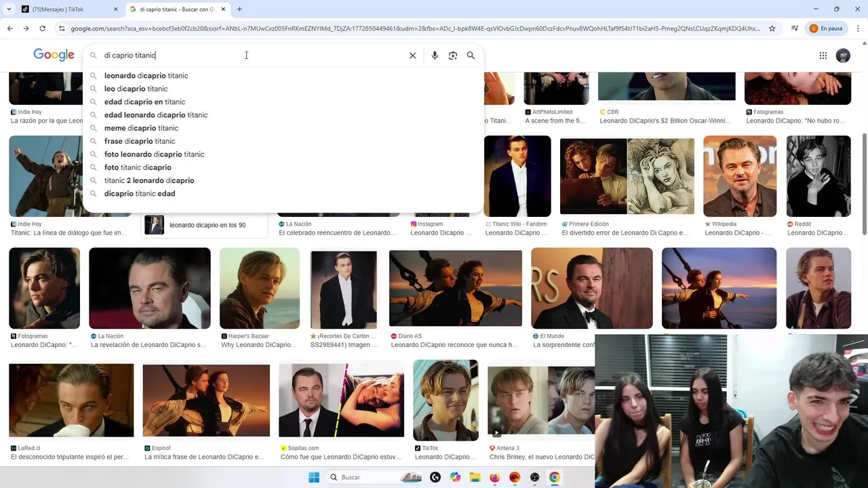Choose suggestion meme dicaprio titanic
Image resolution: width=868 pixels, height=488 pixels.
(142, 128)
